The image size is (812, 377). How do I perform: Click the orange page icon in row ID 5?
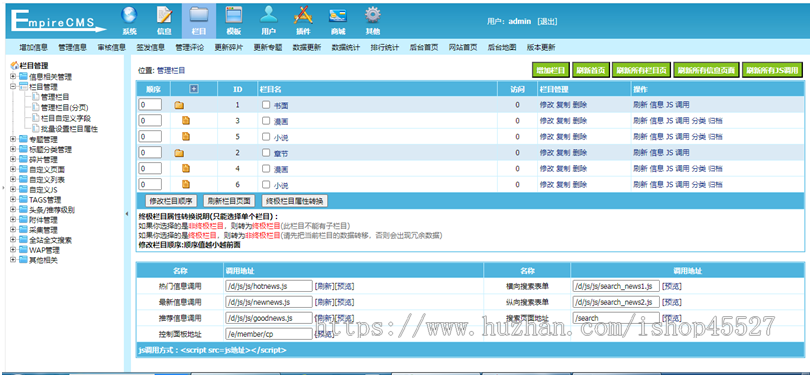186,137
